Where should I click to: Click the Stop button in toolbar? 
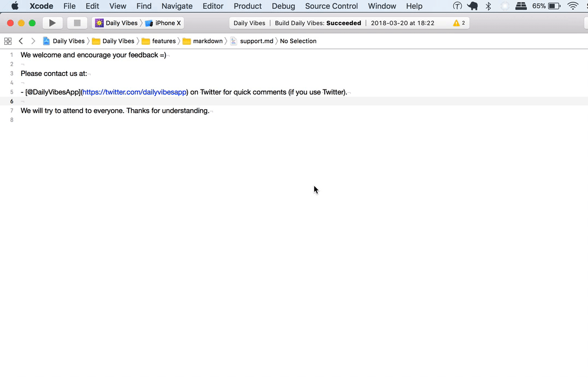(x=77, y=23)
